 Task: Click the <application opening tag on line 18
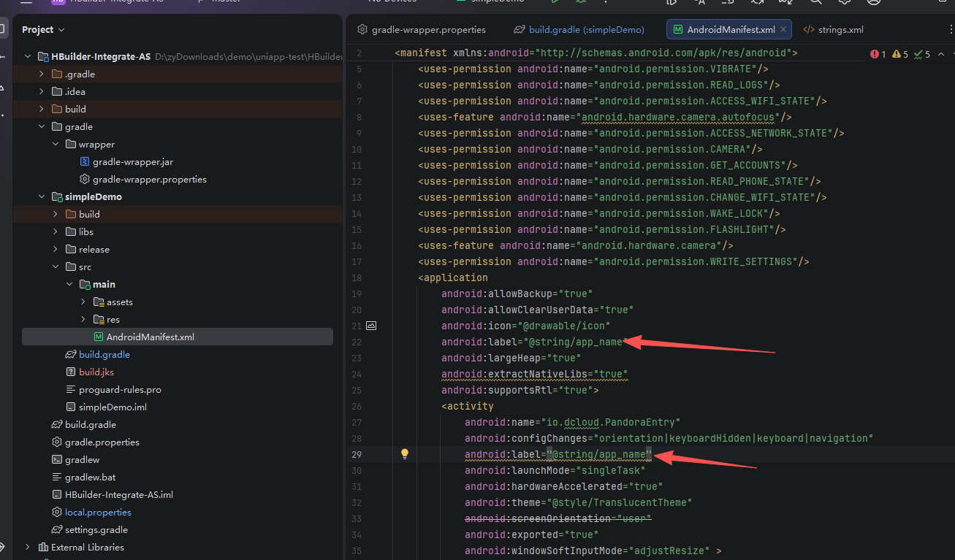click(453, 277)
